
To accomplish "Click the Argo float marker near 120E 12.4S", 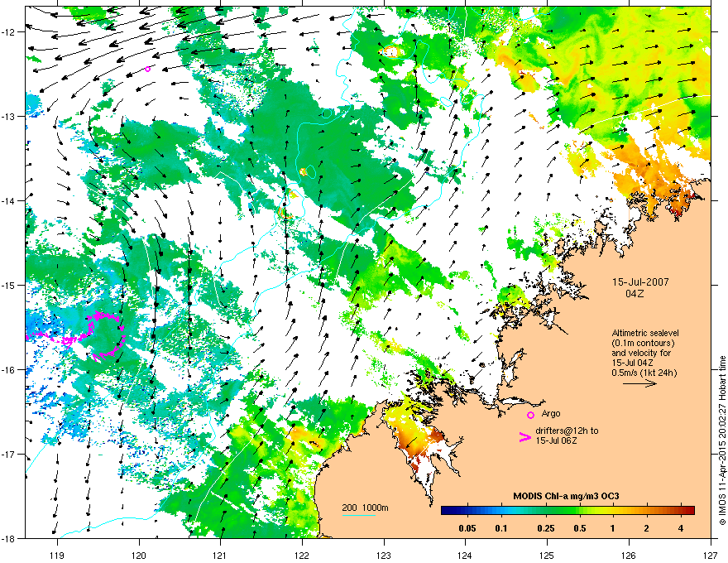I will (147, 70).
